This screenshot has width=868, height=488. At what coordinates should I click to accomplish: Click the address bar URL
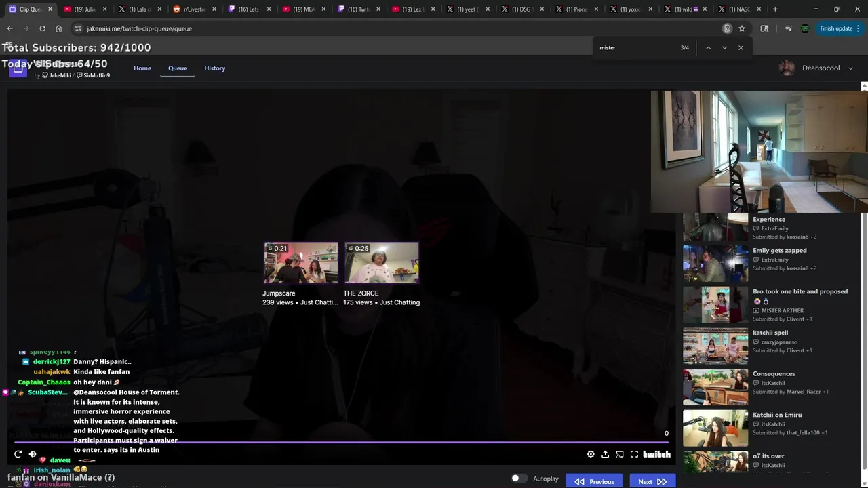coord(139,28)
